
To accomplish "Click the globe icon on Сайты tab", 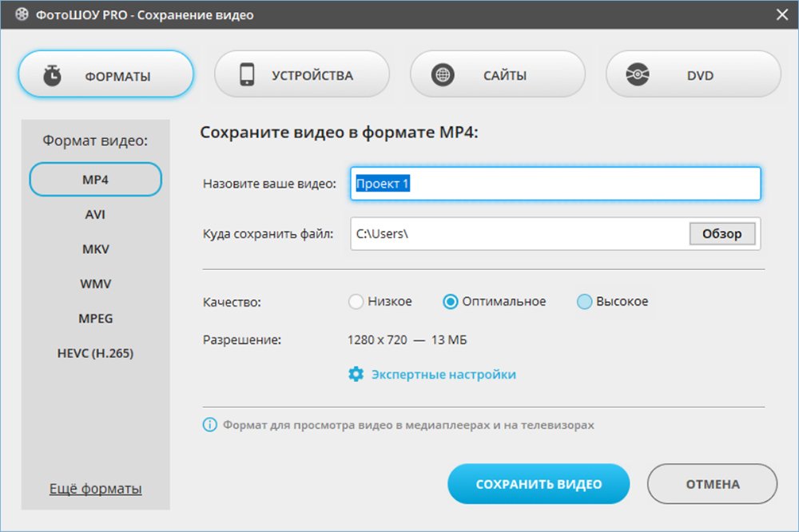I will (442, 75).
